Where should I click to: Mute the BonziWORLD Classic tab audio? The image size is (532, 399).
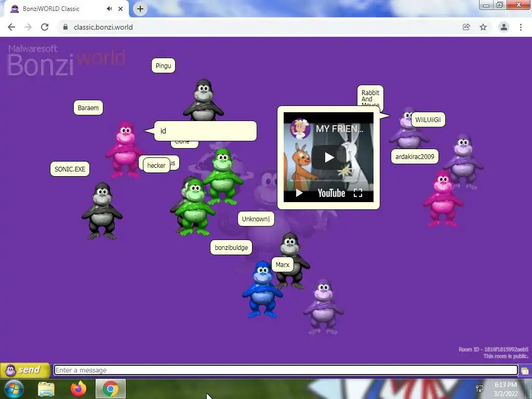click(x=109, y=9)
